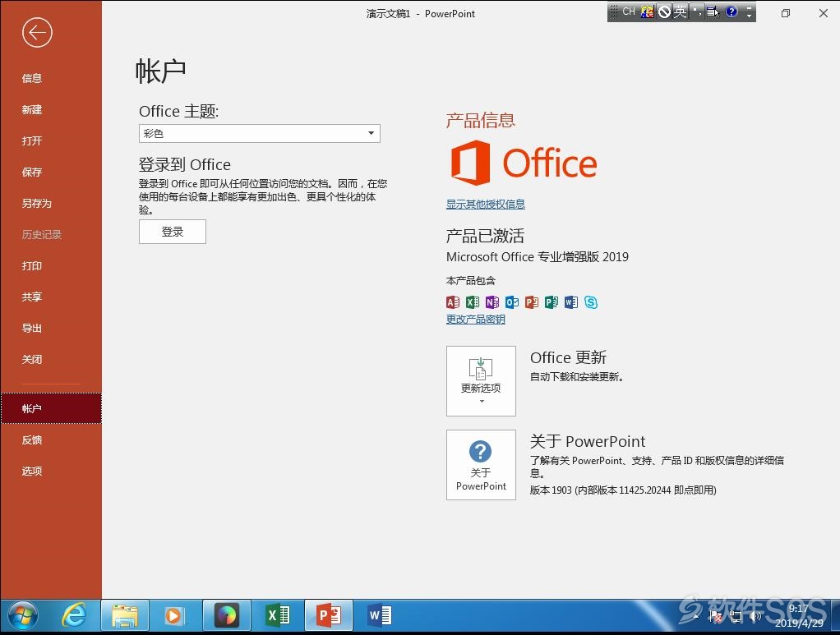This screenshot has width=840, height=635.
Task: Click the PowerPoint icon under 本产品包含
Action: pos(532,302)
